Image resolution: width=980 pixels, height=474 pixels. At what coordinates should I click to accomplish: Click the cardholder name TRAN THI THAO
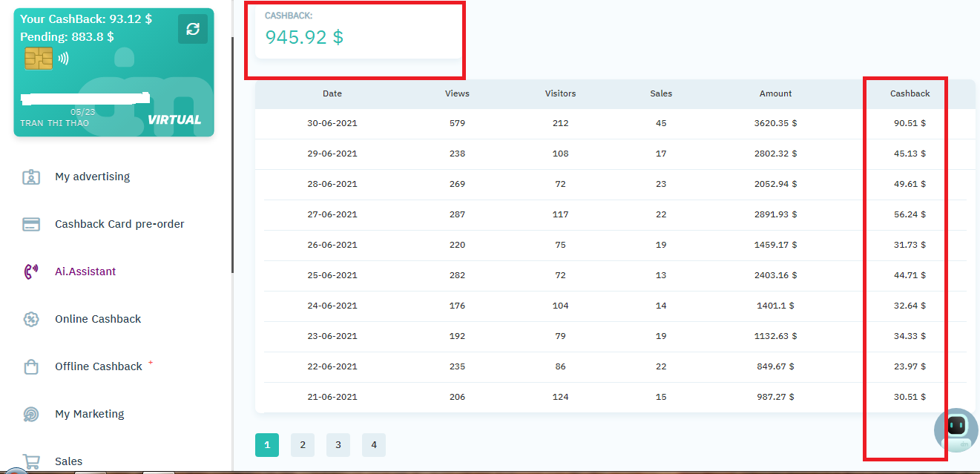coord(54,123)
